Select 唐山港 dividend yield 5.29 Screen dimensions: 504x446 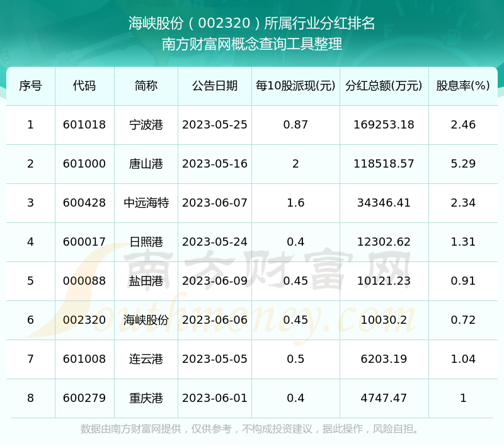point(463,164)
